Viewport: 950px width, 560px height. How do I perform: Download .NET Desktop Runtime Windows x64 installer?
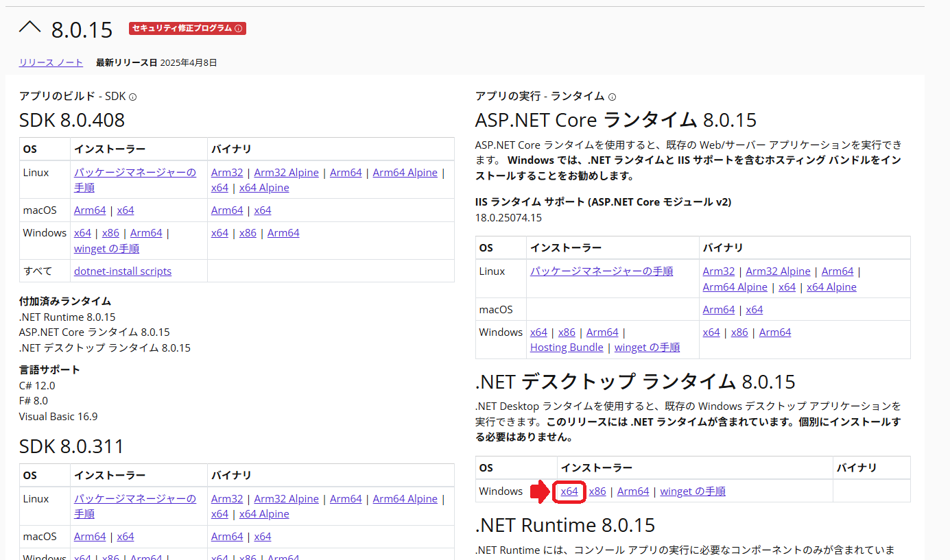[569, 491]
